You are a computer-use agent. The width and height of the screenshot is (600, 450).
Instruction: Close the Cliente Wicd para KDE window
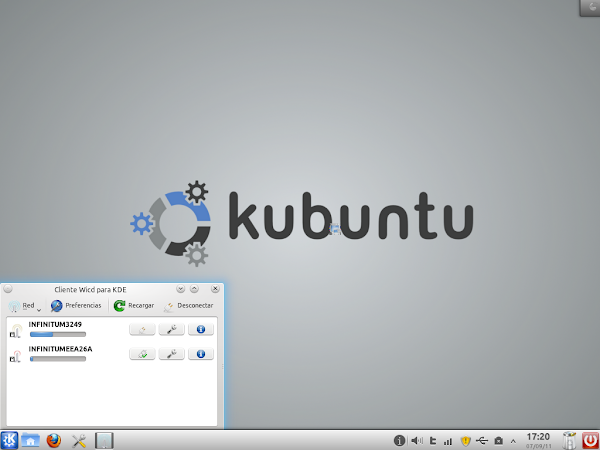tap(215, 289)
